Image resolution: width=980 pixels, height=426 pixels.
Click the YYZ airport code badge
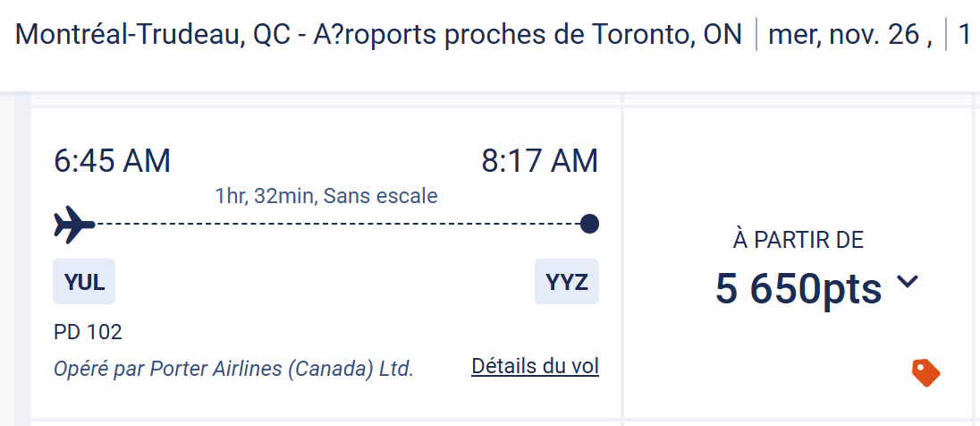coord(567,283)
